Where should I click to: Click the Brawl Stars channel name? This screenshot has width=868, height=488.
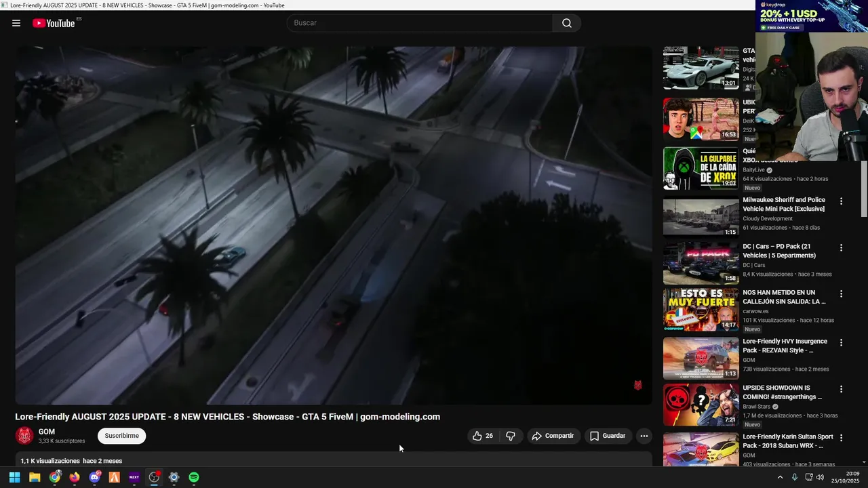756,407
